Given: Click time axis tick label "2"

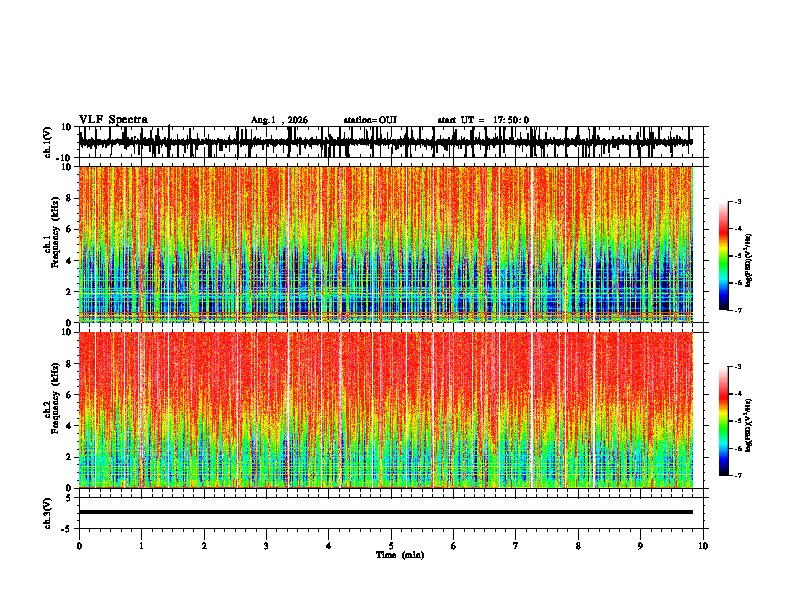Looking at the screenshot, I should coord(204,546).
